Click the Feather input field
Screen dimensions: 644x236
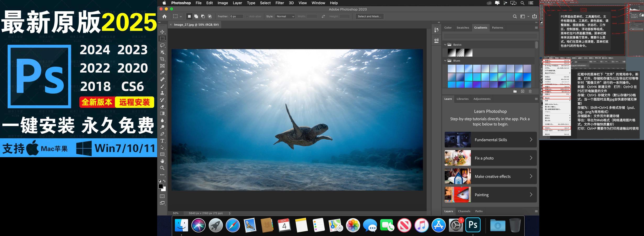tap(236, 17)
